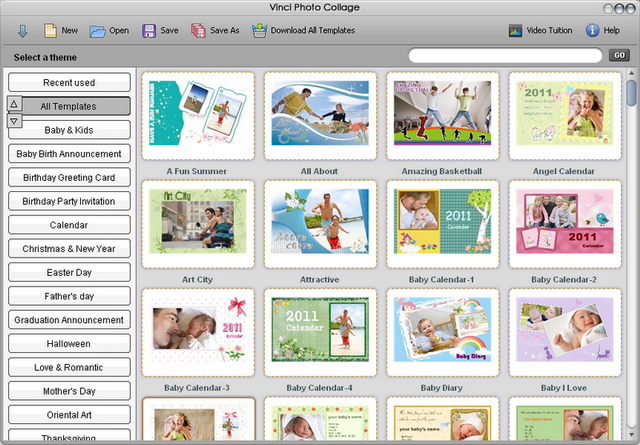Viewport: 640px width, 445px height.
Task: Click the 'Baby Diary' caption text
Action: 442,388
